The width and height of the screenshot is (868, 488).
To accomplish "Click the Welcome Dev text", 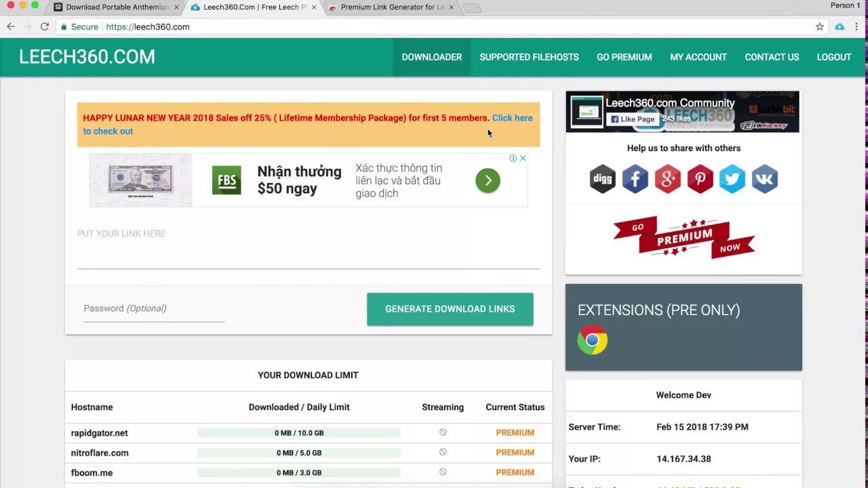I will pos(684,395).
